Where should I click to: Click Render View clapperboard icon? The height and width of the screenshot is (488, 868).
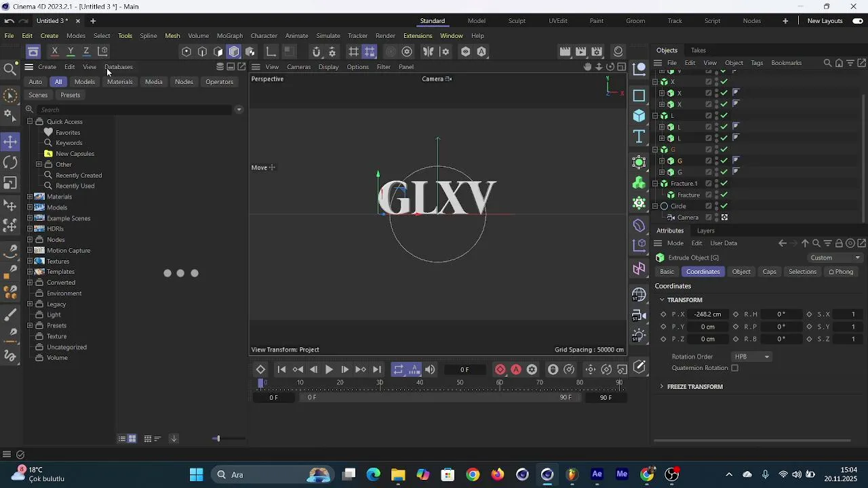point(565,52)
